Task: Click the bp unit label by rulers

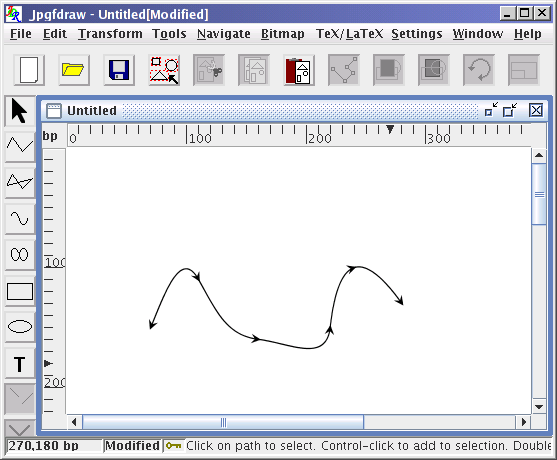Action: (50, 136)
